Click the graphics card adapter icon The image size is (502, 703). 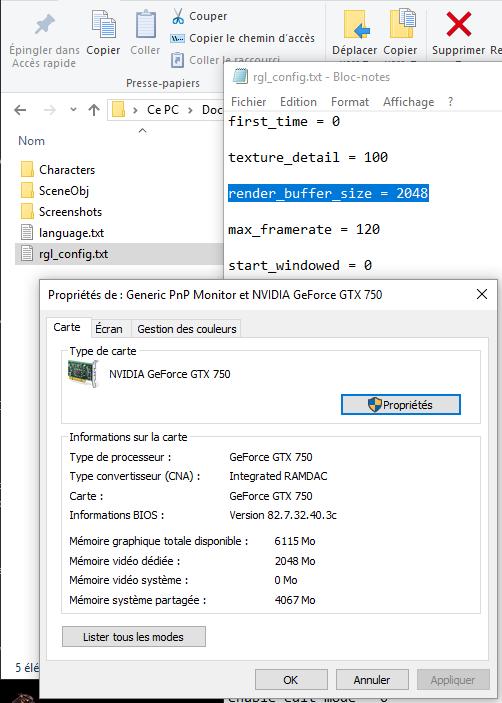(x=83, y=373)
